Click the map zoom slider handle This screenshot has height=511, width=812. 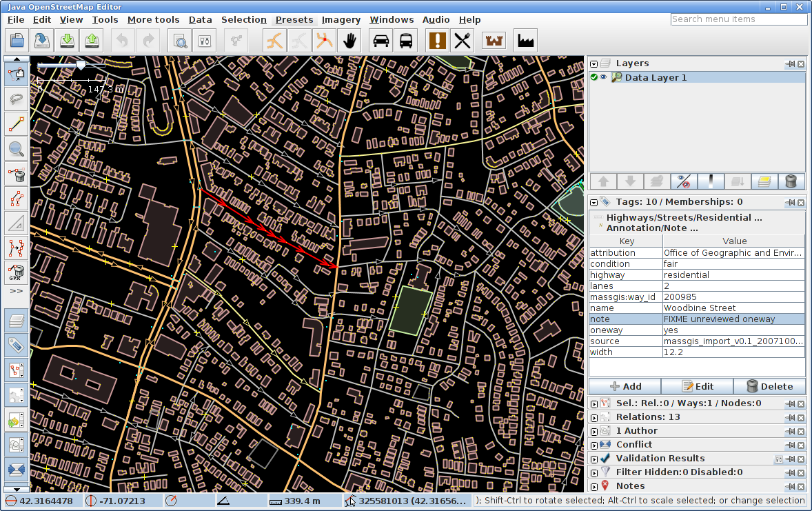[81, 65]
